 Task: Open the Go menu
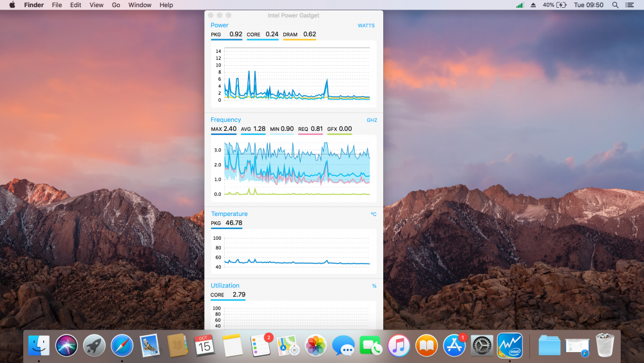[116, 5]
